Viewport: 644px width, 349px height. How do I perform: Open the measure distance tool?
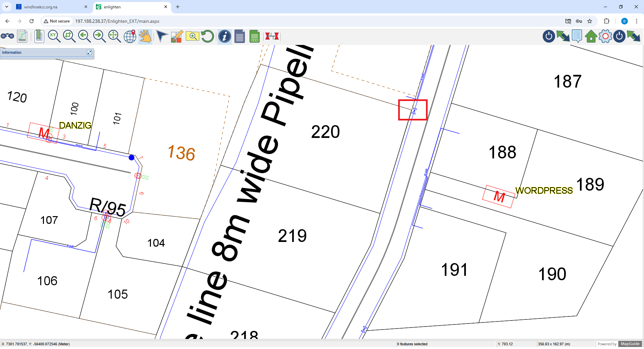tap(272, 36)
